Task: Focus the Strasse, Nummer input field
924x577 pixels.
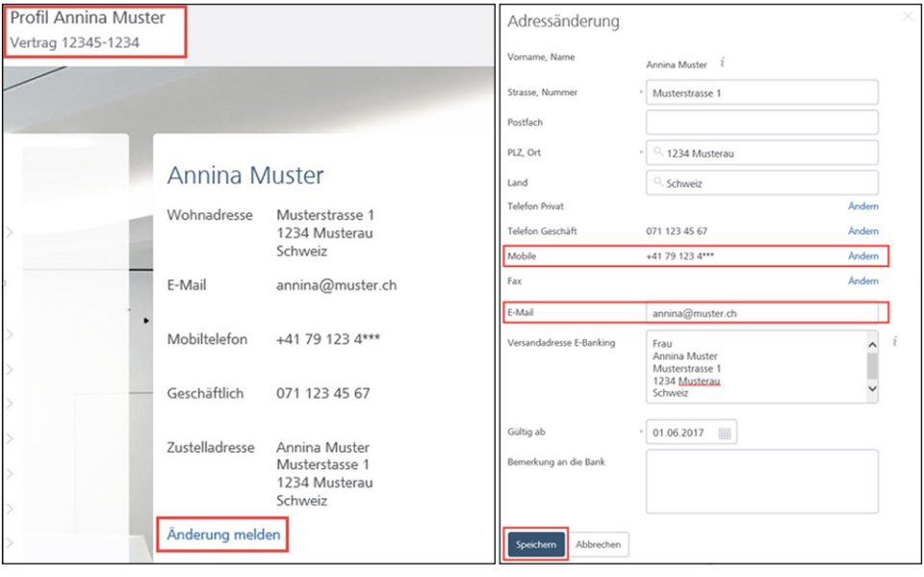Action: click(x=761, y=92)
